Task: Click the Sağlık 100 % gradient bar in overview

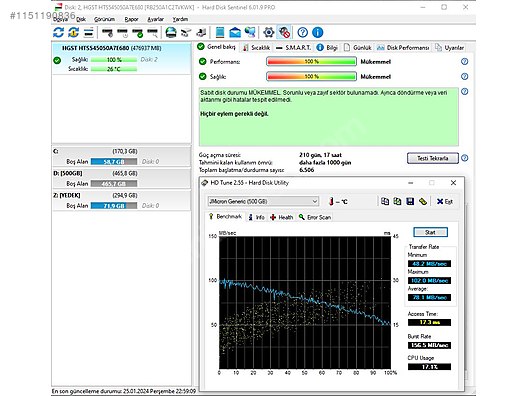Action: pyautogui.click(x=311, y=76)
